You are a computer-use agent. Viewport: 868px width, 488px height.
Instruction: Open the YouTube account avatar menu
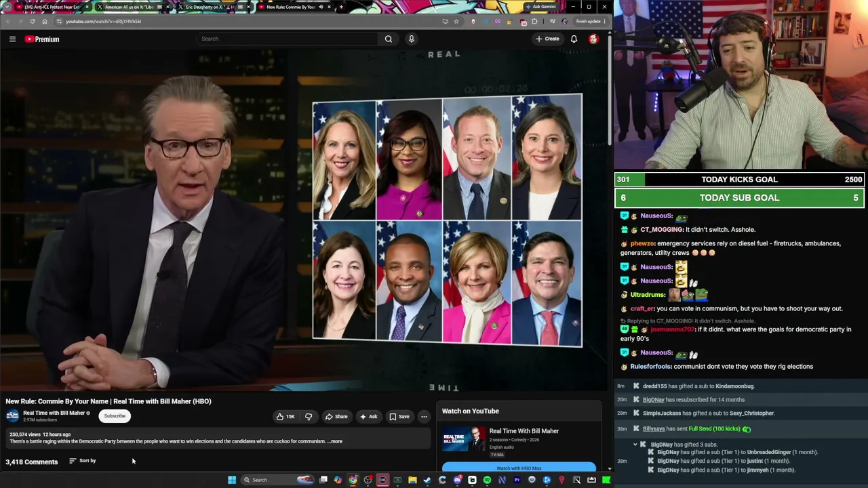[593, 39]
